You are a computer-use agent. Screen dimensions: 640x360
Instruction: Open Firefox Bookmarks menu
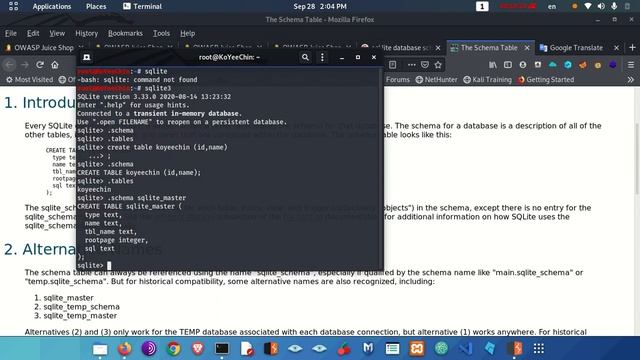tap(125, 33)
